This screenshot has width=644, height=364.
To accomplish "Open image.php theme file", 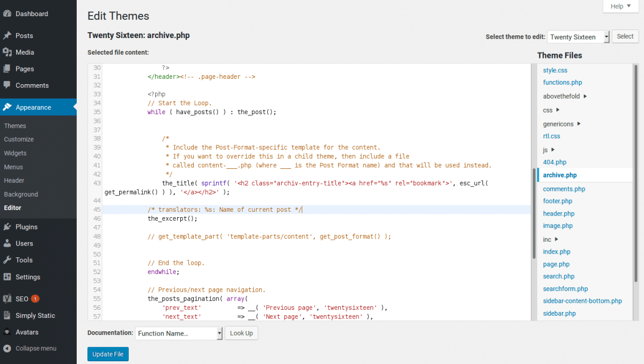I will [x=558, y=226].
